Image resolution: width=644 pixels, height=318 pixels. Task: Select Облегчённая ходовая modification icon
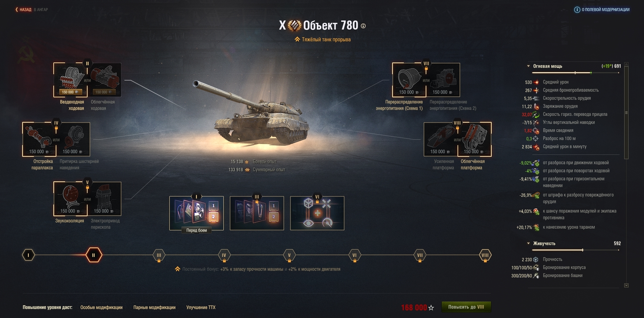pos(104,80)
